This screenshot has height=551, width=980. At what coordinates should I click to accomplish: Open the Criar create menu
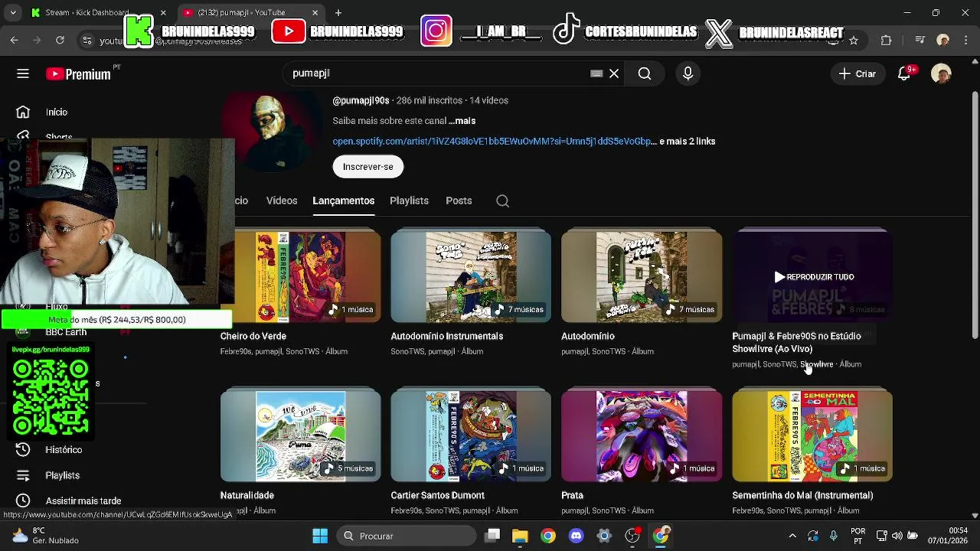857,73
